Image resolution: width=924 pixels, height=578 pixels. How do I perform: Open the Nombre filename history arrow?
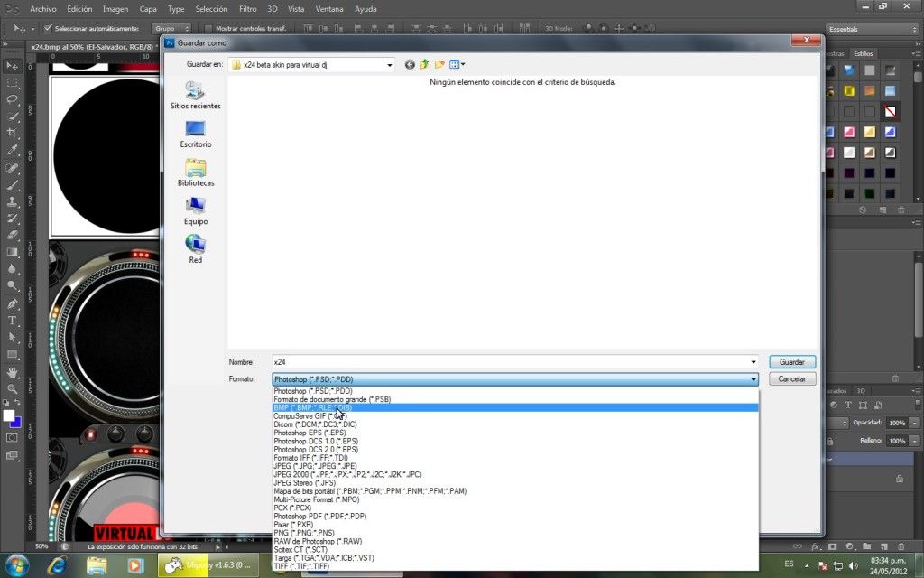(753, 362)
